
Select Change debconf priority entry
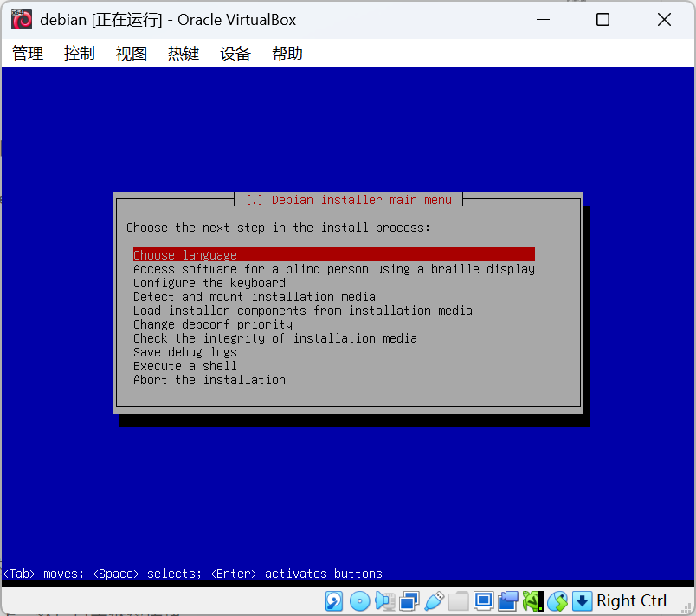point(213,324)
